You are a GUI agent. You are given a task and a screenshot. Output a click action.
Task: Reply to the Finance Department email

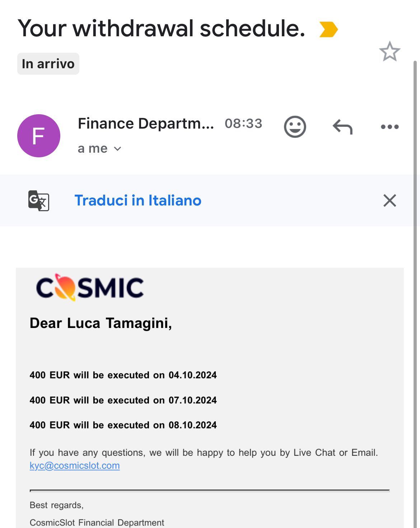click(343, 127)
